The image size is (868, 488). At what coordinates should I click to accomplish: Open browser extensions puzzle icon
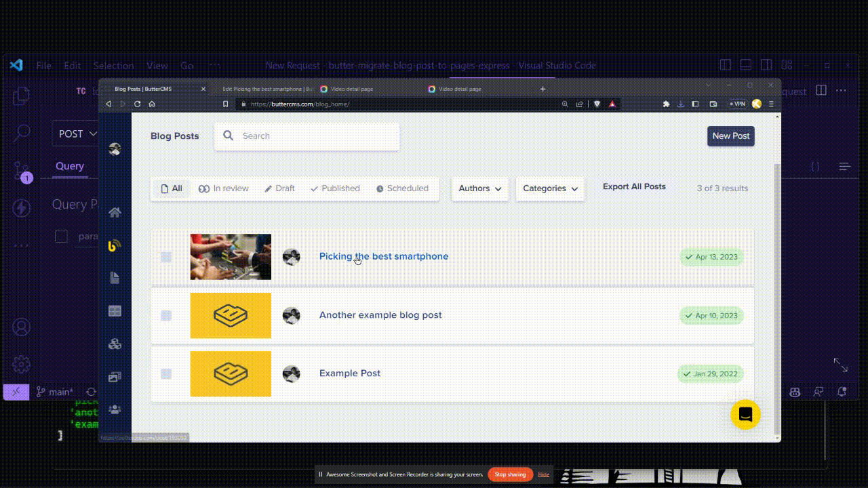[666, 104]
